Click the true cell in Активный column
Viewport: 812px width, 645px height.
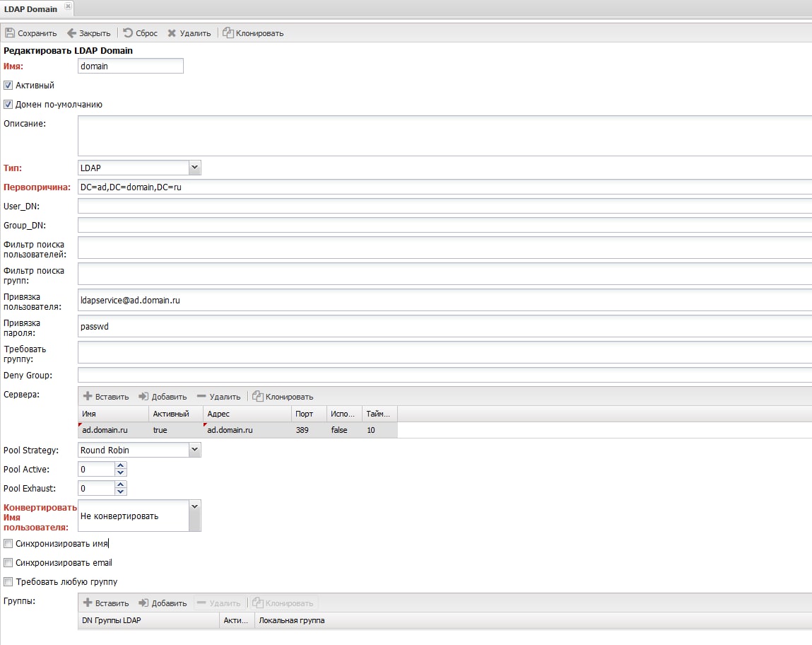(x=176, y=430)
